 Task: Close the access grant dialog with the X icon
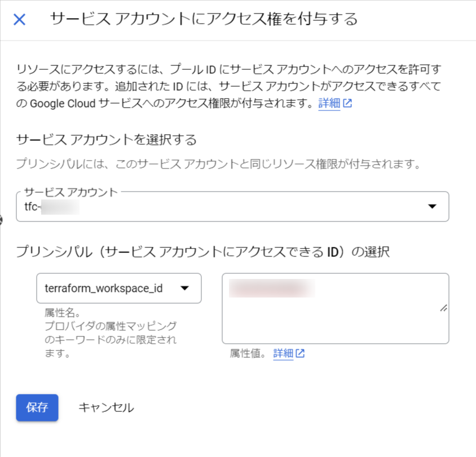coord(19,19)
